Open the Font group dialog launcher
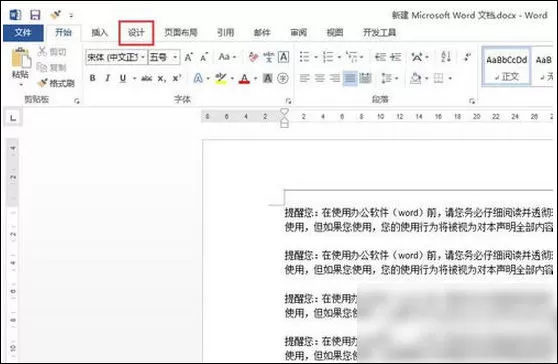 click(x=289, y=101)
